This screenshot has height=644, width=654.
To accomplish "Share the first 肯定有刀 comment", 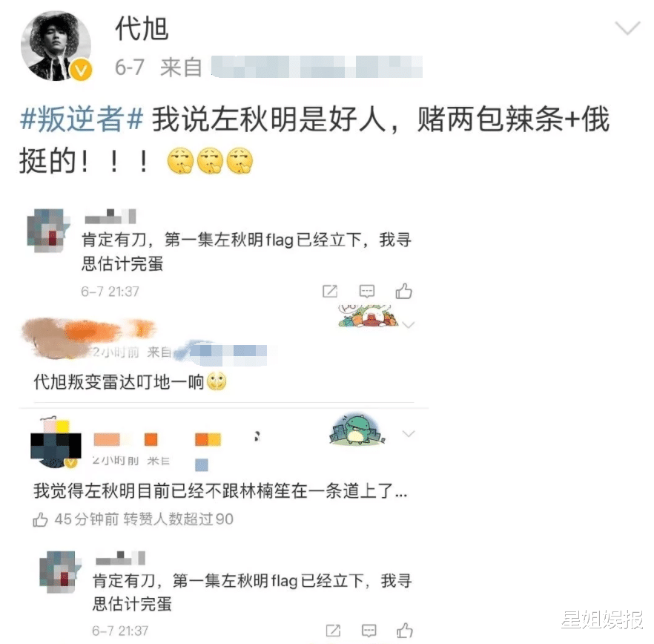I will (330, 291).
